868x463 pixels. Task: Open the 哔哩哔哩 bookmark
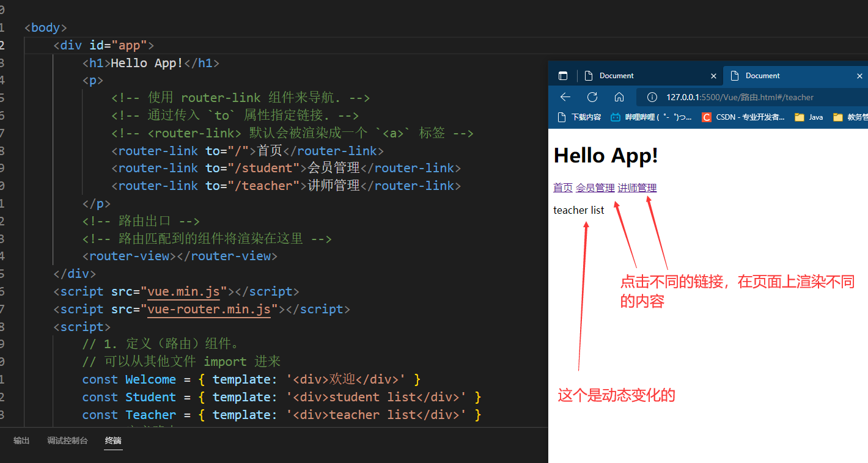point(651,117)
